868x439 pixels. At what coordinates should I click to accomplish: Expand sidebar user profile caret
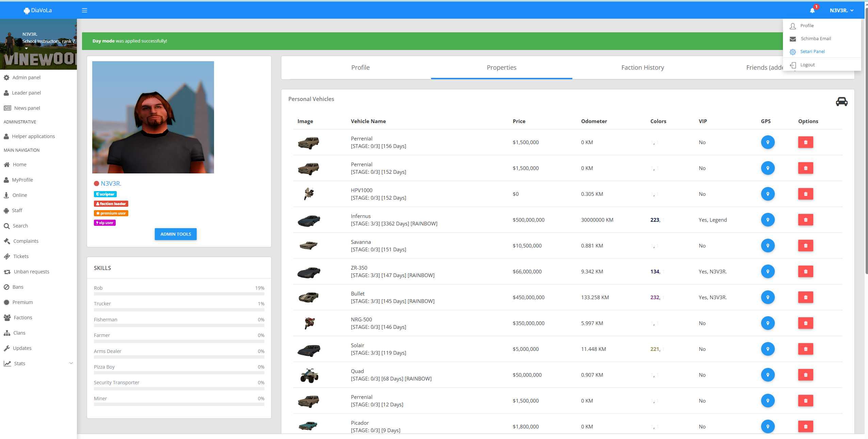(26, 48)
